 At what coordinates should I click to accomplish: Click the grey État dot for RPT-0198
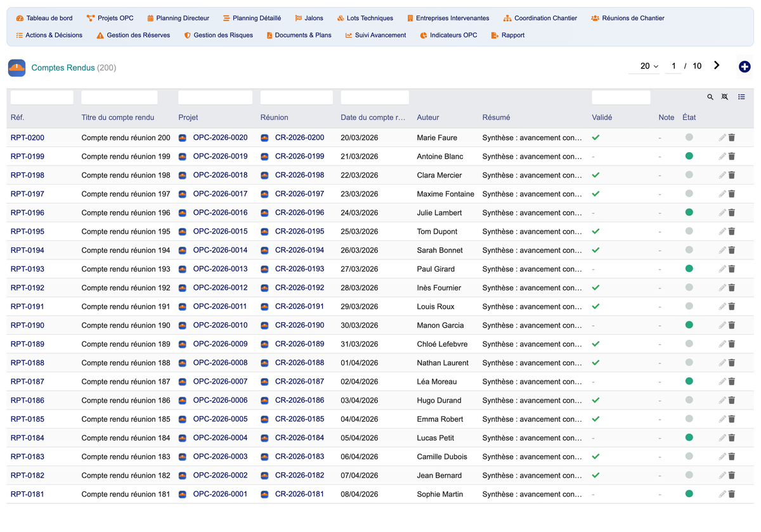tap(689, 175)
